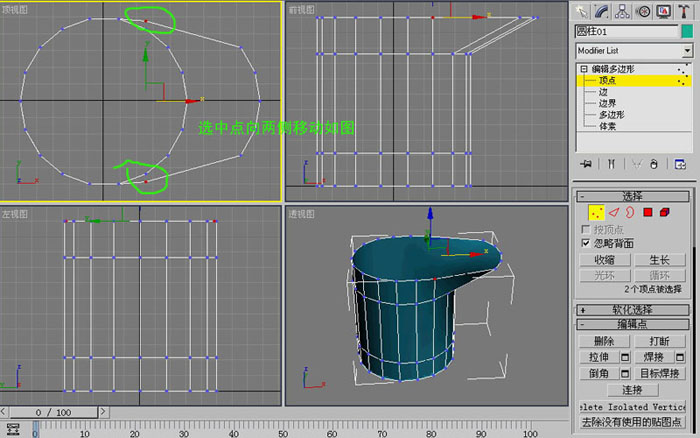The image size is (700, 438).
Task: Expand the 软化选择 rollout
Action: pyautogui.click(x=633, y=310)
